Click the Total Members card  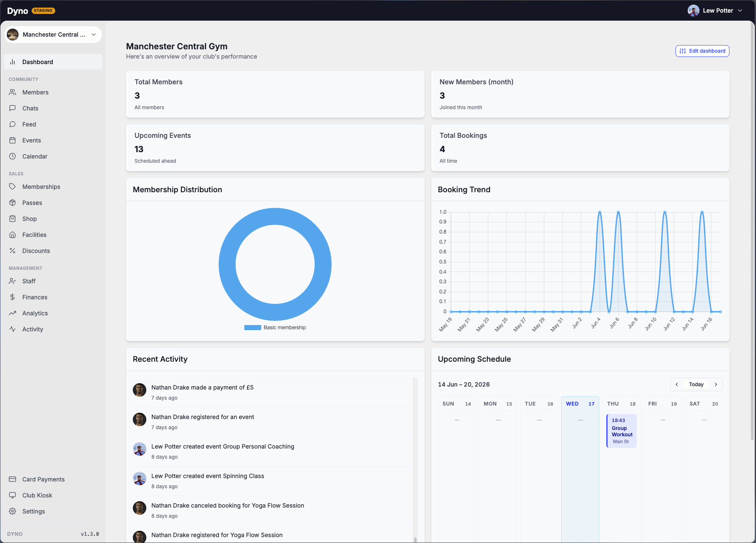coord(275,94)
